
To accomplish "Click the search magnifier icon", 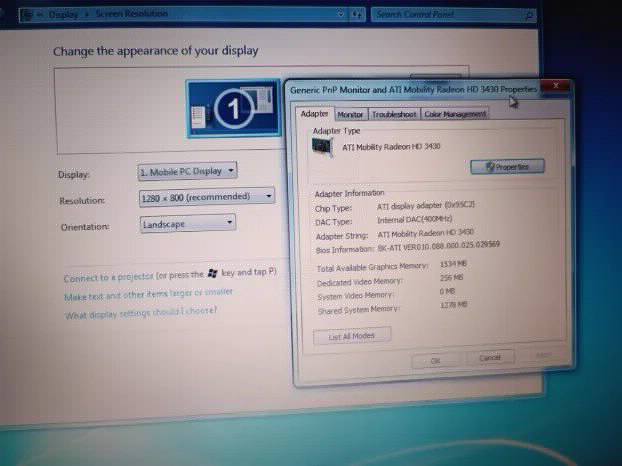I will [529, 15].
